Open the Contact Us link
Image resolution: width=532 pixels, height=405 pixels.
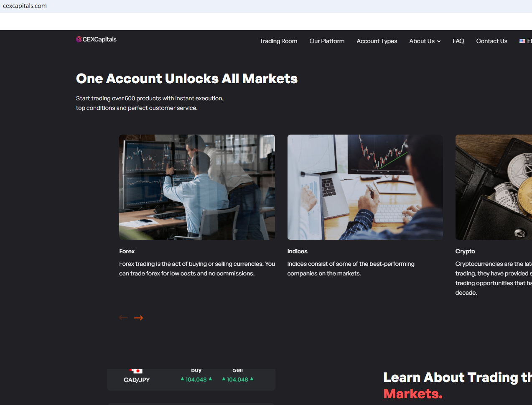click(x=492, y=41)
